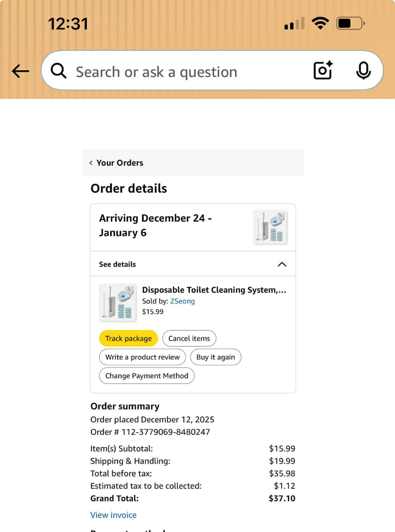Click the Cancel items button

[x=189, y=338]
